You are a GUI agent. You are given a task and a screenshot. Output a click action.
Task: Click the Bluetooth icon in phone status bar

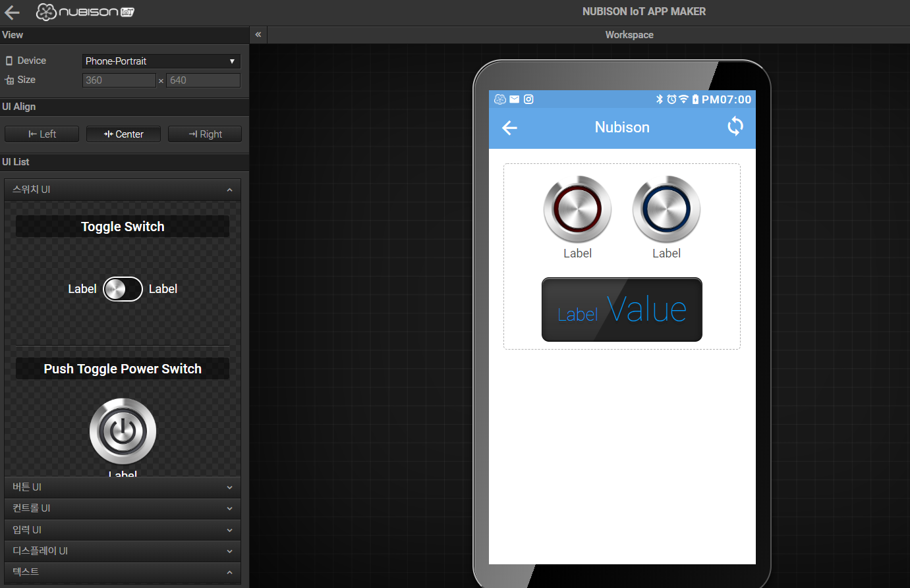(659, 99)
